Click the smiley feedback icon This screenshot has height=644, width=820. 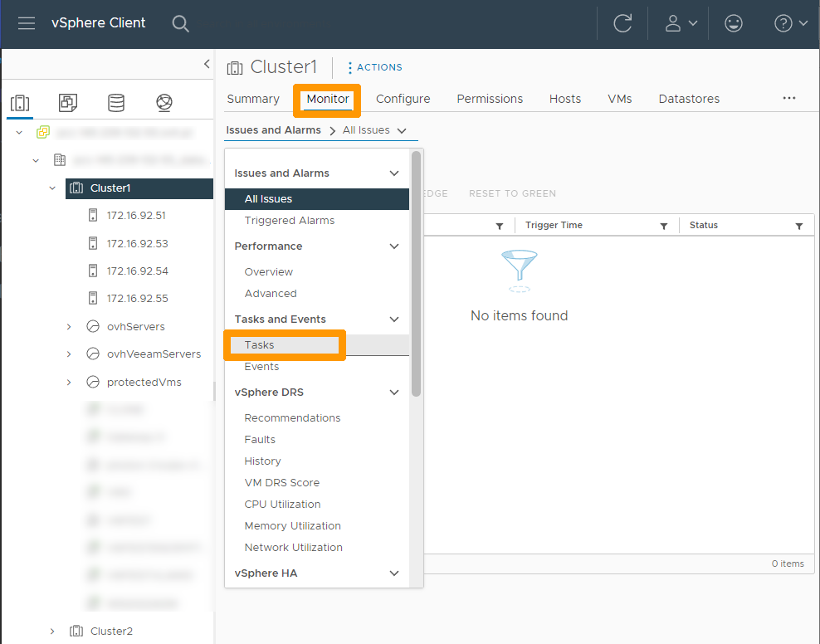(x=733, y=23)
